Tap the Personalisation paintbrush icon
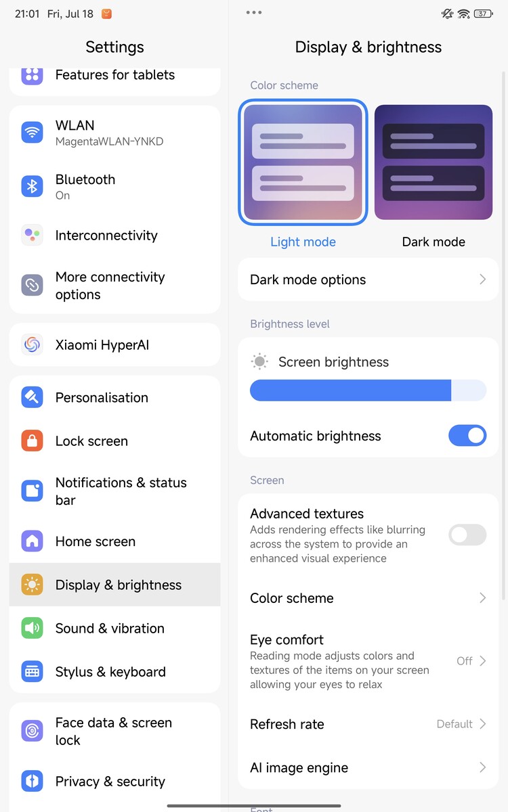 coord(32,397)
